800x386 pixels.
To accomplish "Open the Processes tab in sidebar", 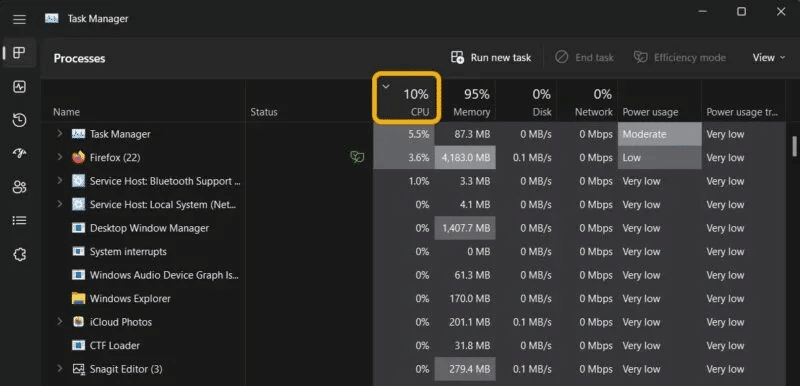I will tap(19, 53).
